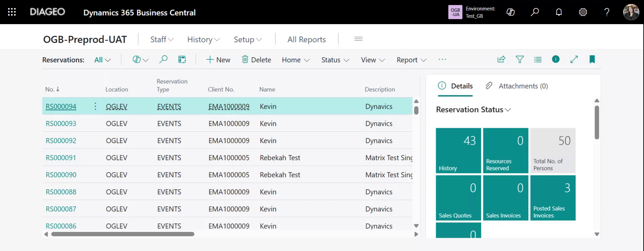Open the help question mark

[607, 12]
